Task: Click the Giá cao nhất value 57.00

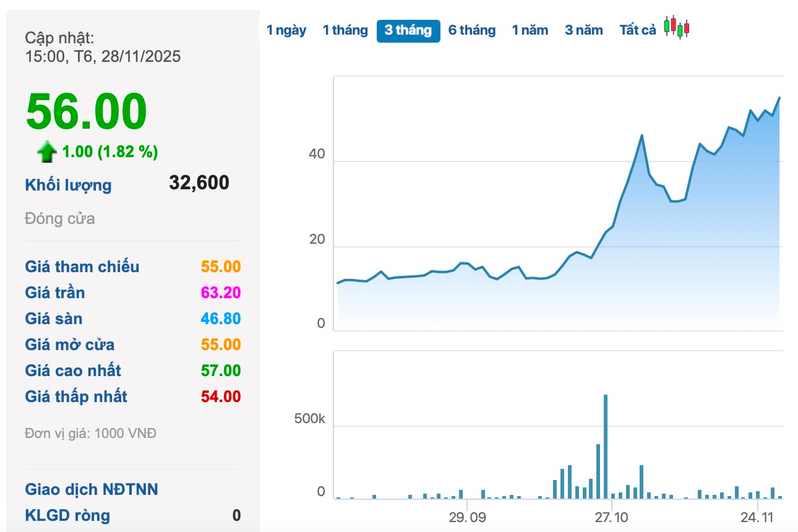Action: click(x=220, y=371)
